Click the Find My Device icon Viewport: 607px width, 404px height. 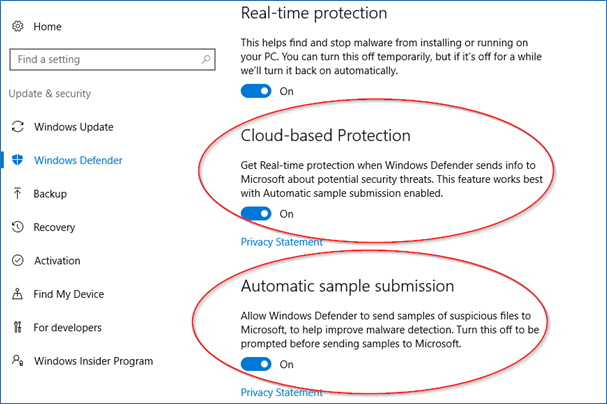point(17,294)
